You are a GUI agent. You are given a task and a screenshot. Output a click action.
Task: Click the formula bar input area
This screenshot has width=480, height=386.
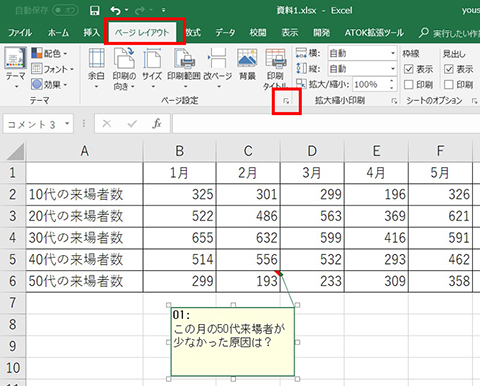point(326,124)
